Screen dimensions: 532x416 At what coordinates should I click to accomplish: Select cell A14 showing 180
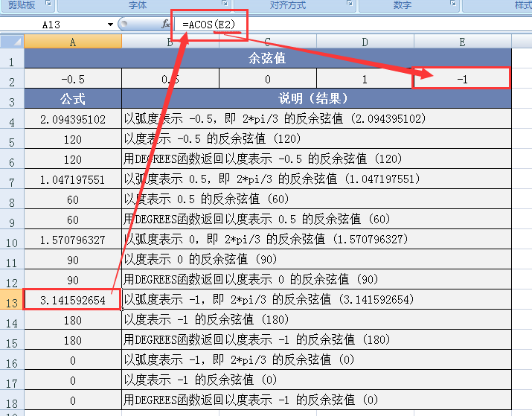click(x=73, y=319)
